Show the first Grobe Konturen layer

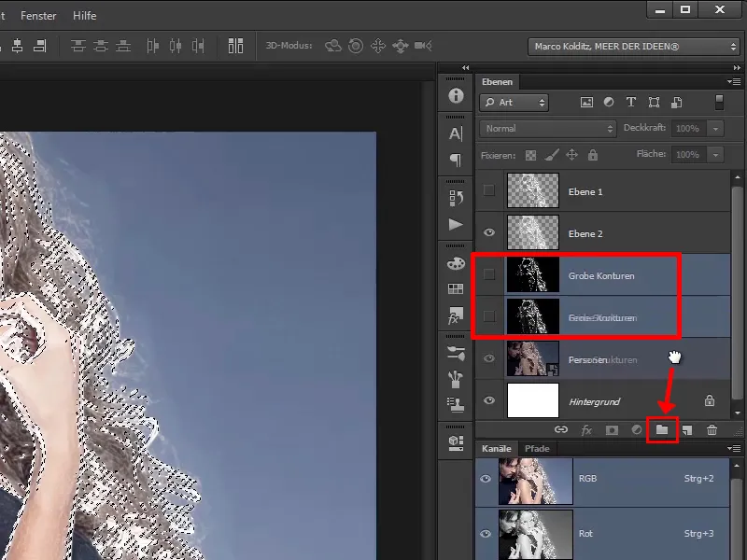click(x=488, y=274)
